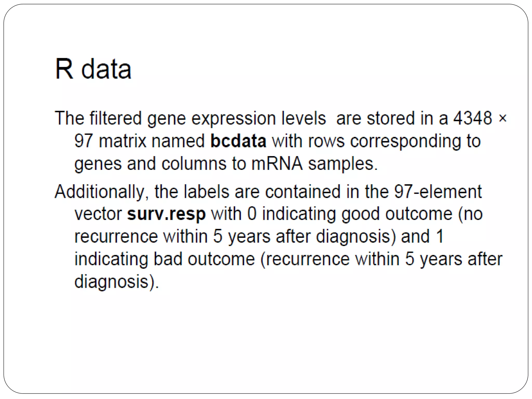Click the word "labels" in second paragraph
Screen dimensions: 532x399
[x=207, y=191]
